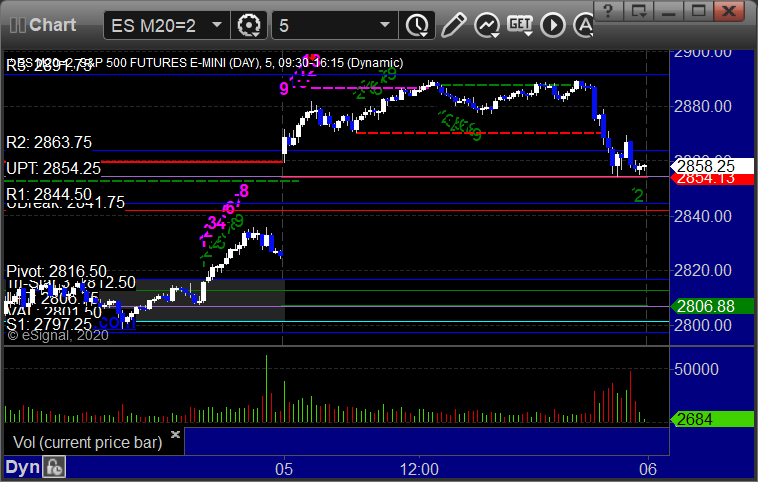Minimize the Chart window

point(668,11)
